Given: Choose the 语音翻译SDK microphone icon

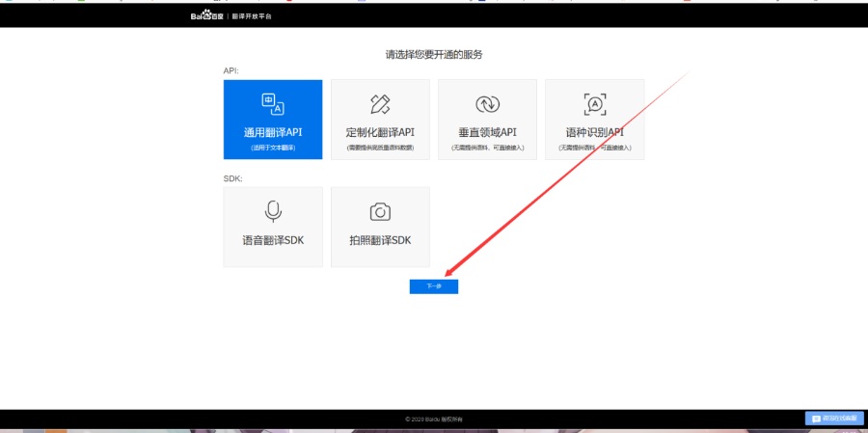Looking at the screenshot, I should pyautogui.click(x=273, y=212).
